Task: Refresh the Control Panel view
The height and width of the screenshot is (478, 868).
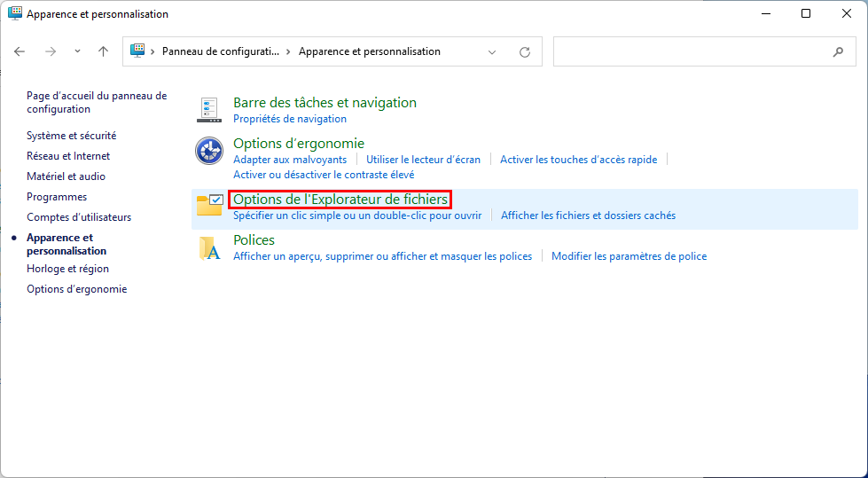Action: 525,52
